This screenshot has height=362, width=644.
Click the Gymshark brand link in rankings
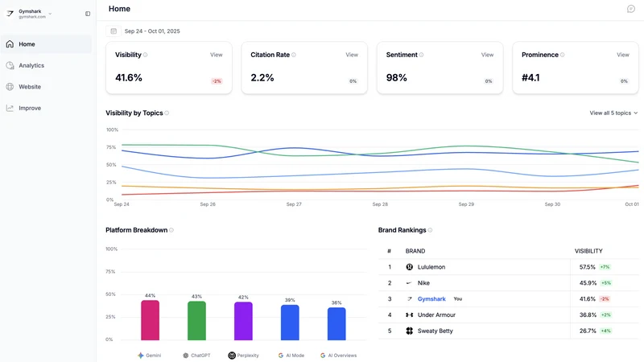431,299
